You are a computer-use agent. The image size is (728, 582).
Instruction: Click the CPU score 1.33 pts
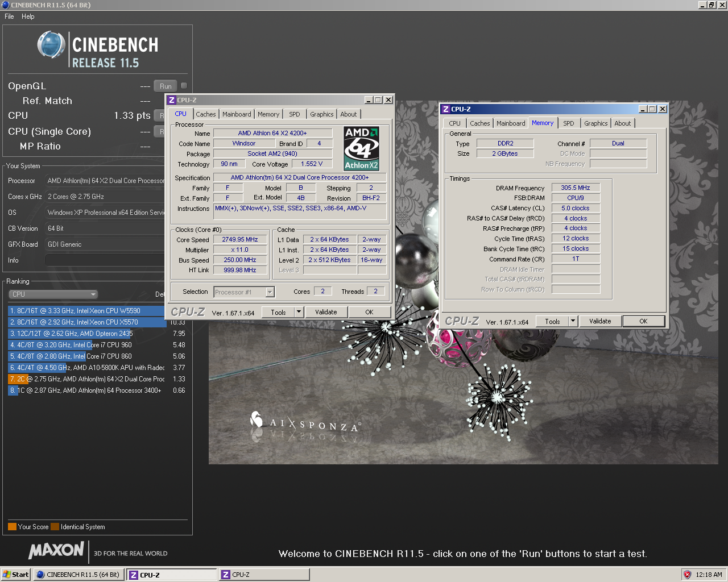click(x=132, y=115)
